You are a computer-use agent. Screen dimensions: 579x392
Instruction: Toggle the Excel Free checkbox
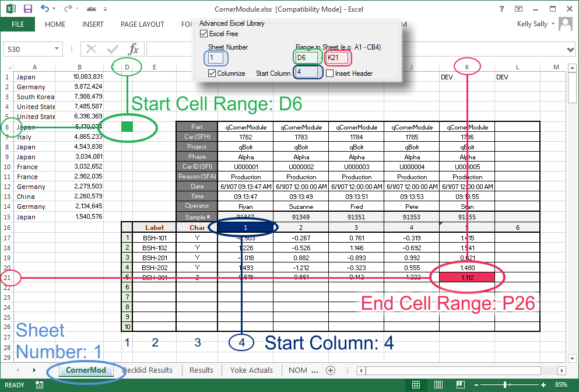[x=203, y=34]
